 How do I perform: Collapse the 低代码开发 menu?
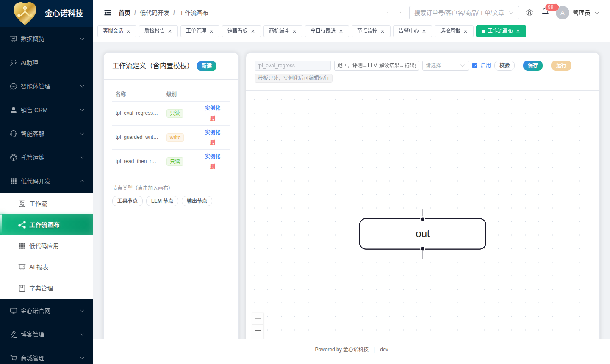click(x=47, y=181)
